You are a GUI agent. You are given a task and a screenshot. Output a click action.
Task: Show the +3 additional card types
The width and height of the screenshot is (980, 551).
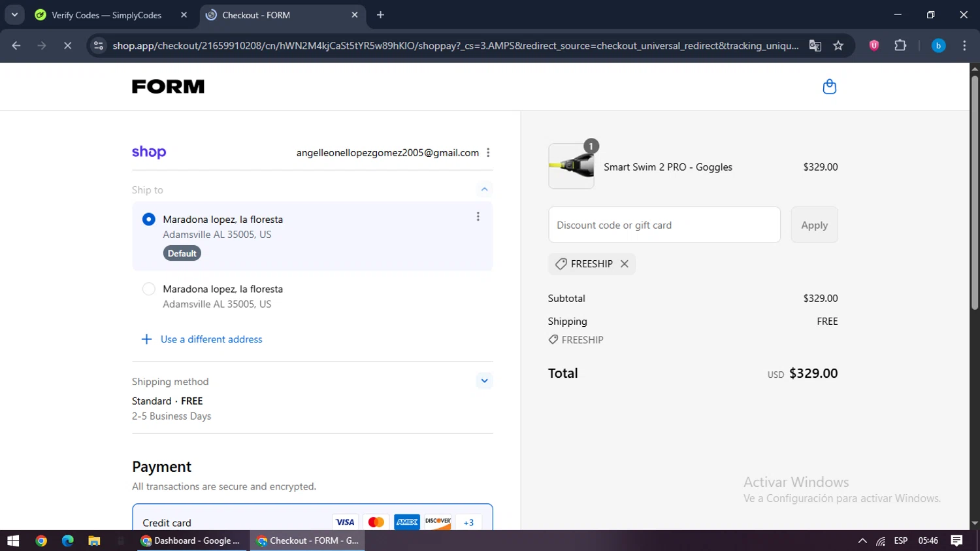tap(468, 522)
